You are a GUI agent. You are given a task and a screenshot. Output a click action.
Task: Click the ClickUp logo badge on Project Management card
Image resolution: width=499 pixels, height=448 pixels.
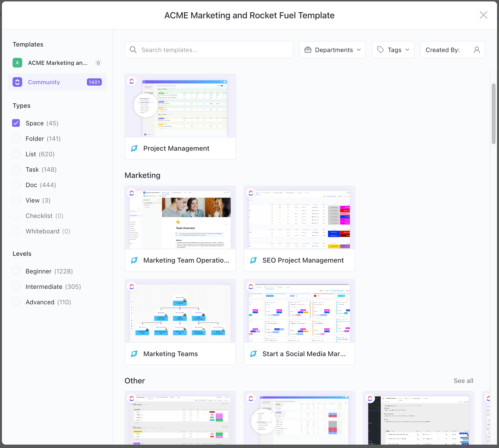[132, 81]
